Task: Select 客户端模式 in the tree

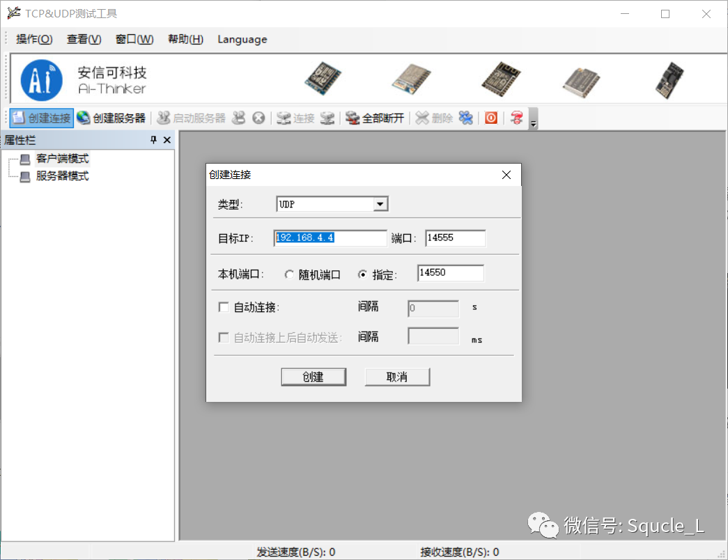Action: pyautogui.click(x=62, y=159)
